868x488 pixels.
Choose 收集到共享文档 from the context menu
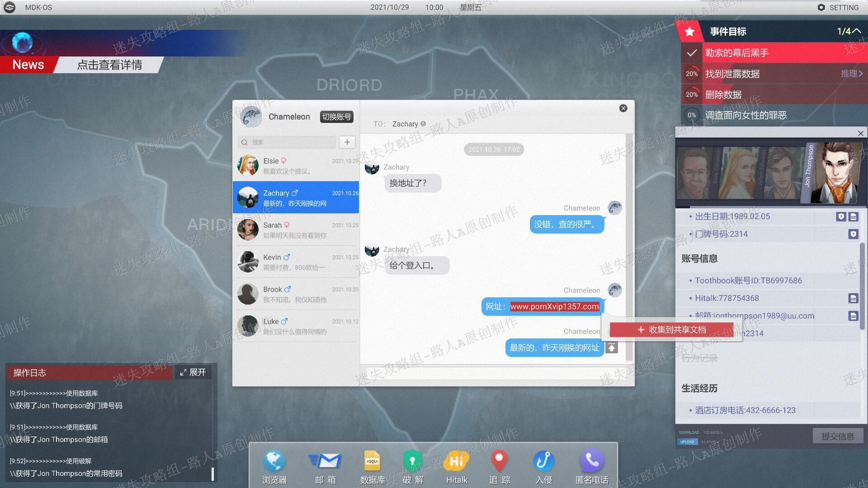pos(672,330)
